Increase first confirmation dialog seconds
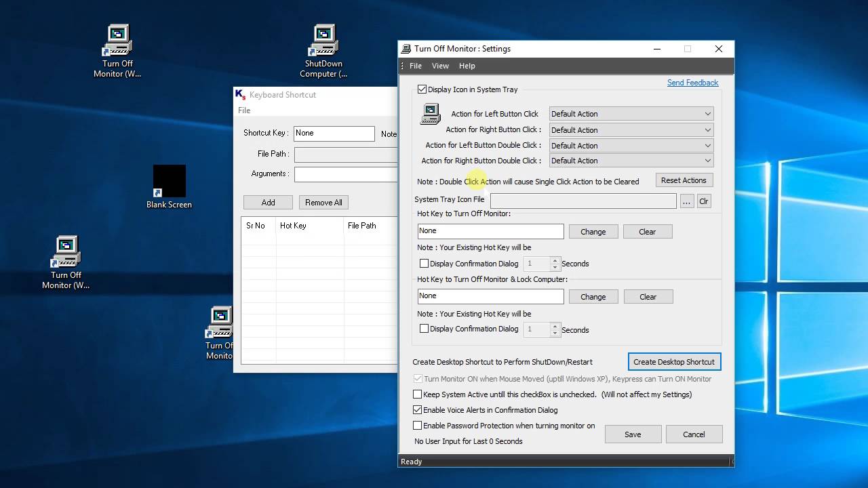 point(555,260)
